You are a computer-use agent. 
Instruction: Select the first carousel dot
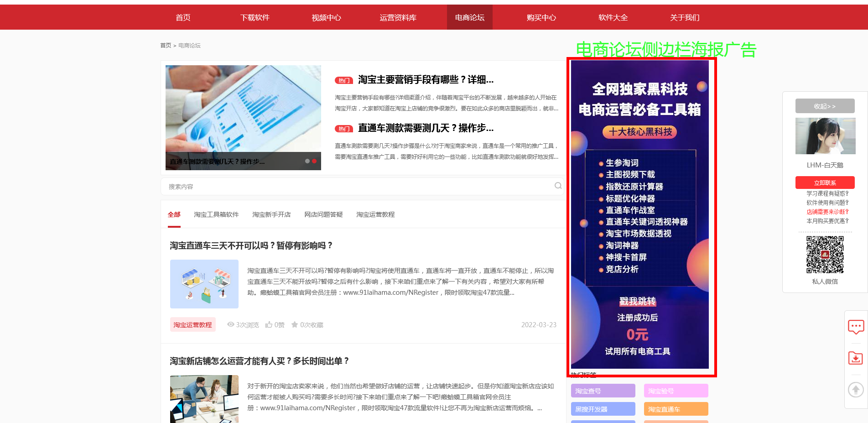(307, 161)
